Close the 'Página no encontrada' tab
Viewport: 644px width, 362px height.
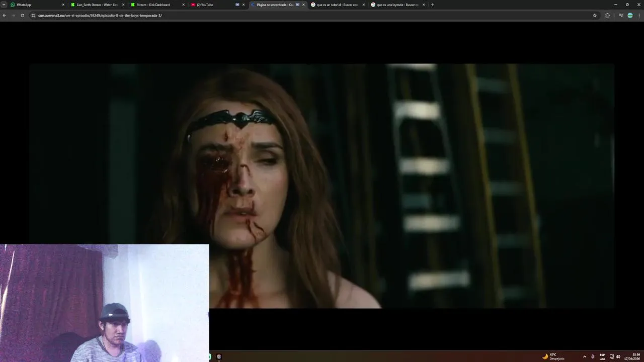303,5
